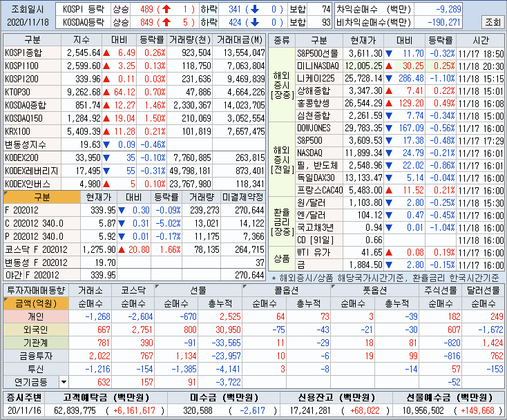
Task: Click the 고객예탁금 value 62,839,775
Action: click(x=75, y=410)
